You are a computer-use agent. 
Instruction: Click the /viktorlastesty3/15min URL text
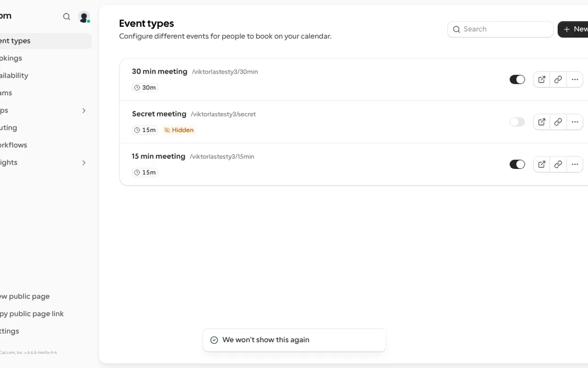click(222, 156)
